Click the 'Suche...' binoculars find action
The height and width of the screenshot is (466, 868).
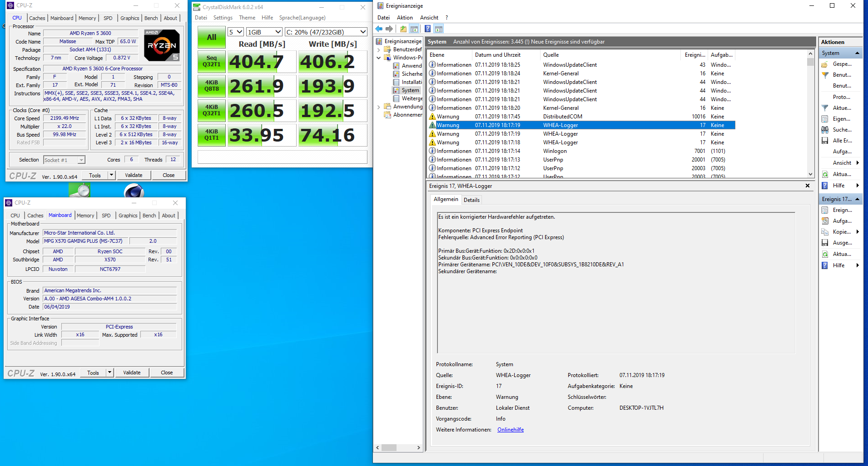tap(842, 130)
